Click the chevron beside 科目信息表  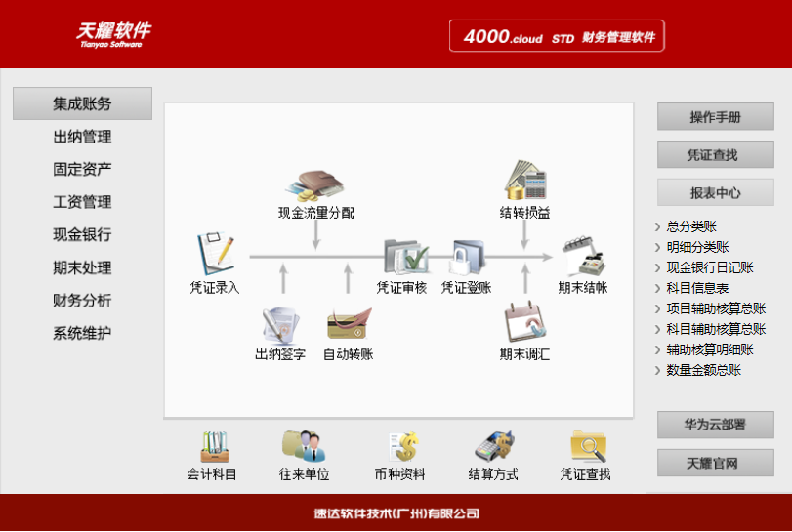[657, 289]
